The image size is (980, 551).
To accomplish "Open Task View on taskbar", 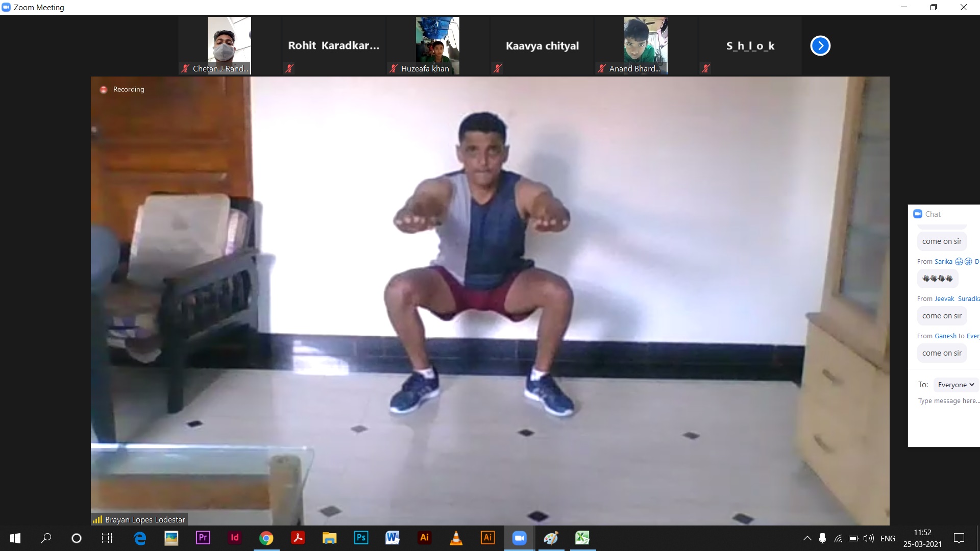I will pyautogui.click(x=107, y=538).
